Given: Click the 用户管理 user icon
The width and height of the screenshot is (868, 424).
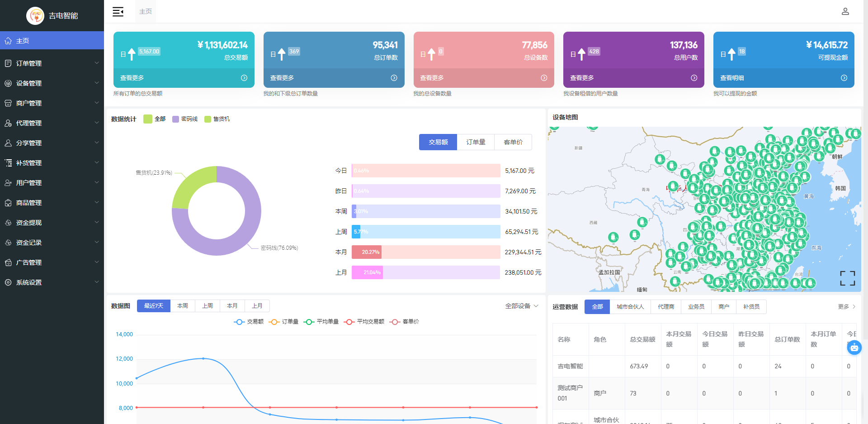Looking at the screenshot, I should pos(8,183).
